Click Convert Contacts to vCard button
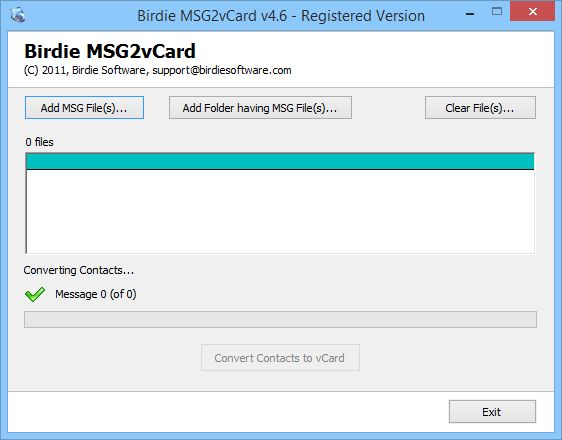 280,358
